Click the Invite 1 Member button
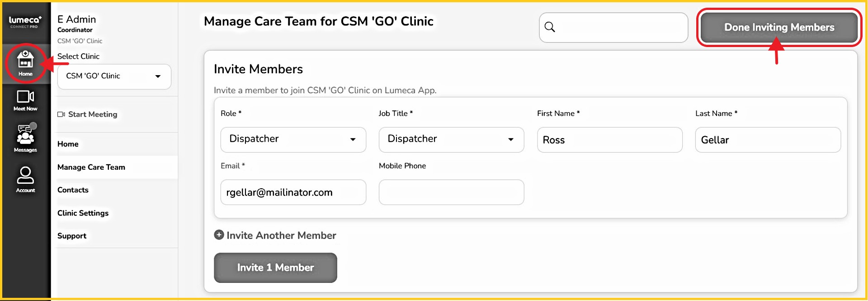 coord(275,268)
